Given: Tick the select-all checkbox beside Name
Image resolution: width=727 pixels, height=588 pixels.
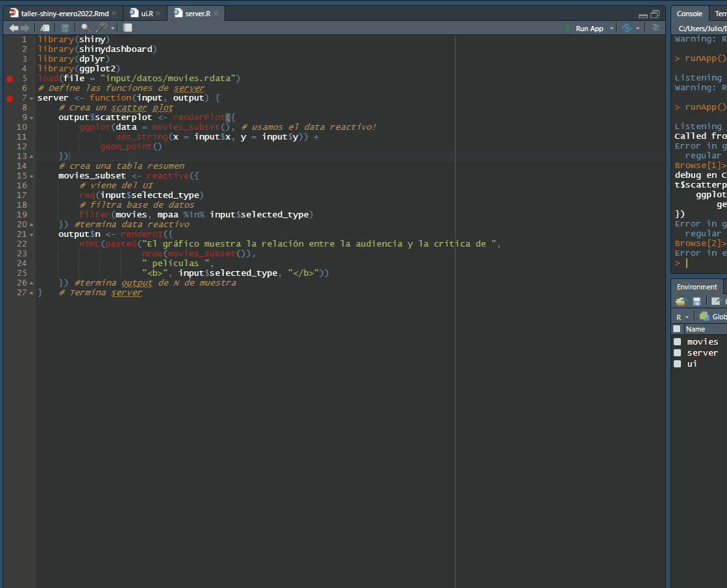Looking at the screenshot, I should 677,329.
